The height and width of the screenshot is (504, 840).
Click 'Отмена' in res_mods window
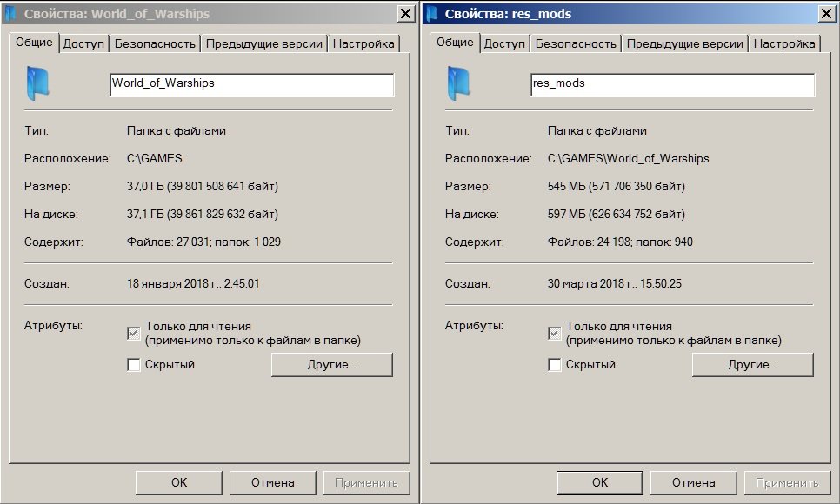pyautogui.click(x=694, y=482)
